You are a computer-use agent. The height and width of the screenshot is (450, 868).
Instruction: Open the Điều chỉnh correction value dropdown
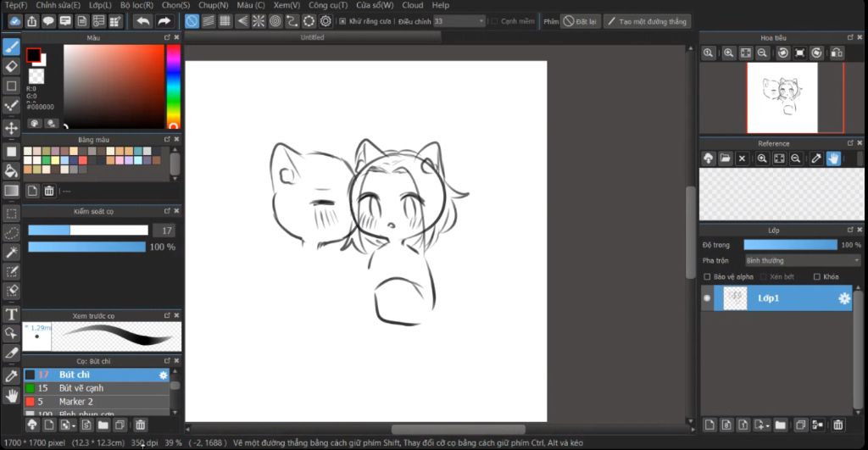click(x=459, y=21)
